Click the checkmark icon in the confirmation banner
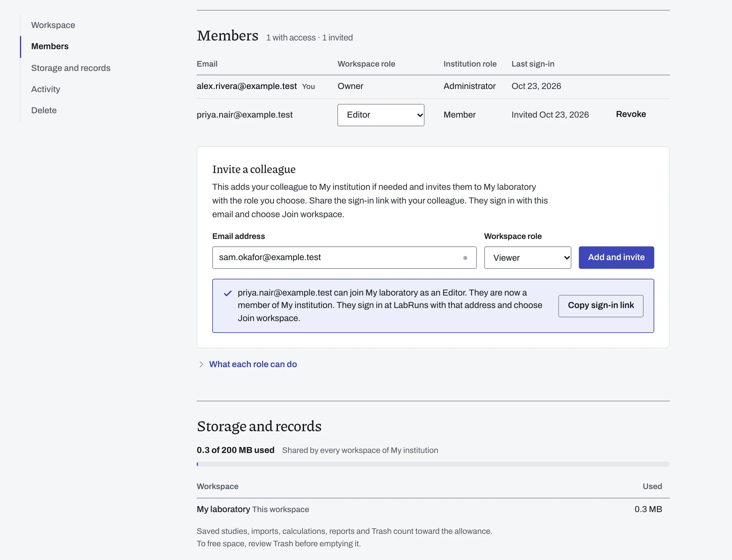The height and width of the screenshot is (560, 732). (228, 293)
